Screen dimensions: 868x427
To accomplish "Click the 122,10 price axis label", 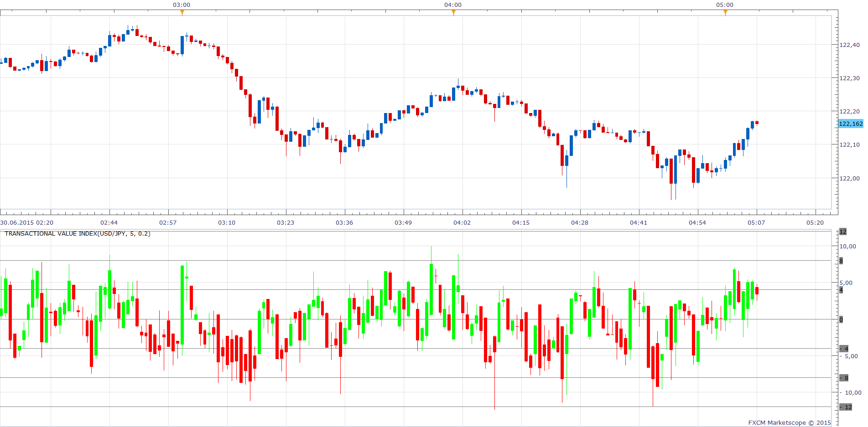I will point(850,144).
